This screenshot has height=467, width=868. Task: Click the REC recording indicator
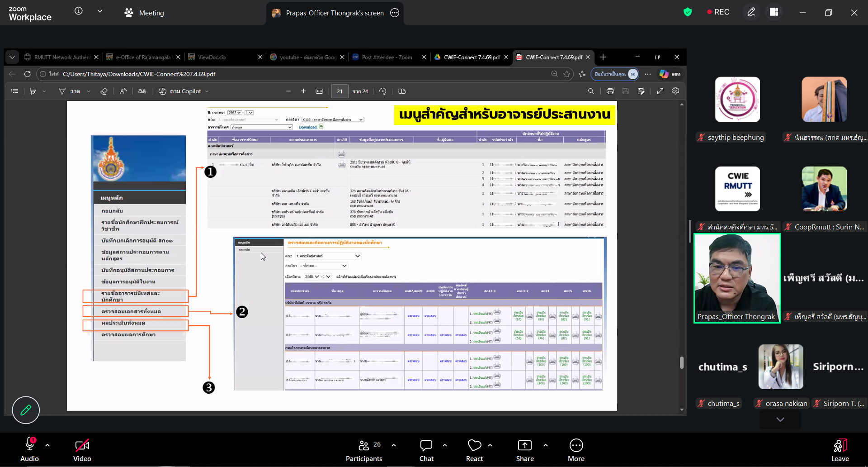[x=718, y=12]
